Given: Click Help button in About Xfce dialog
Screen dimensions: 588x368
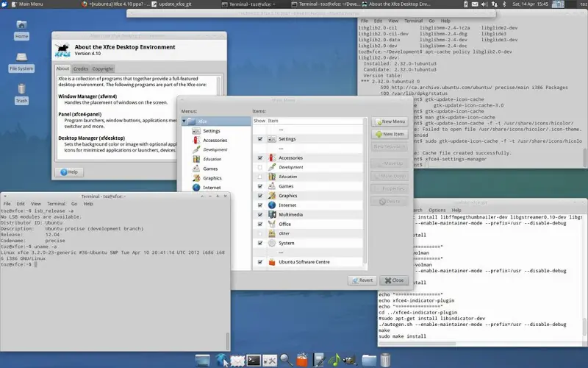Looking at the screenshot, I should (x=69, y=172).
